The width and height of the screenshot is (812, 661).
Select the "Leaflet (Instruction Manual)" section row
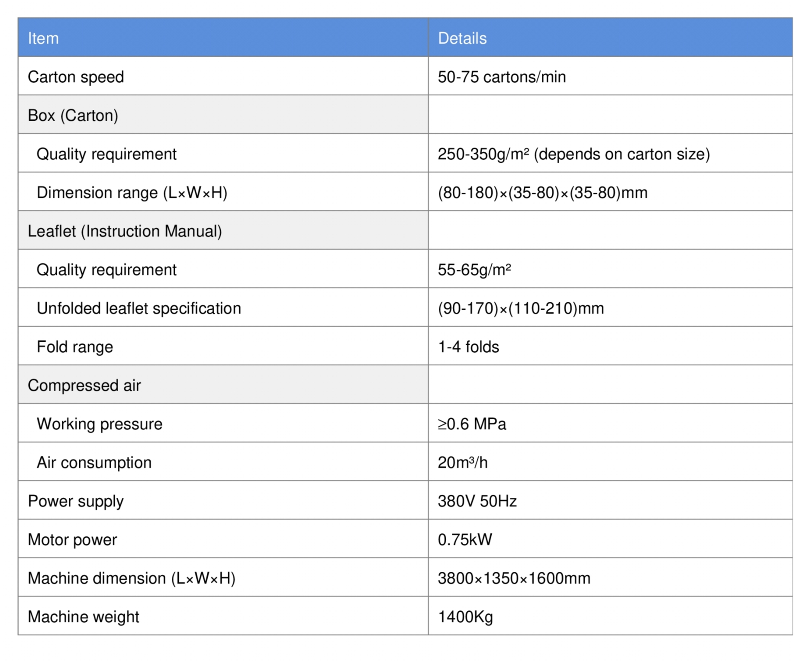(125, 231)
